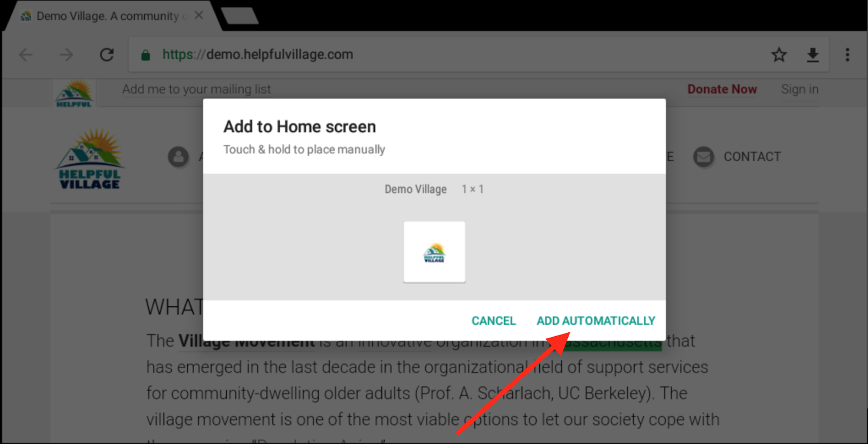Click the user profile icon in navigation
Image resolution: width=868 pixels, height=444 pixels.
click(x=178, y=157)
